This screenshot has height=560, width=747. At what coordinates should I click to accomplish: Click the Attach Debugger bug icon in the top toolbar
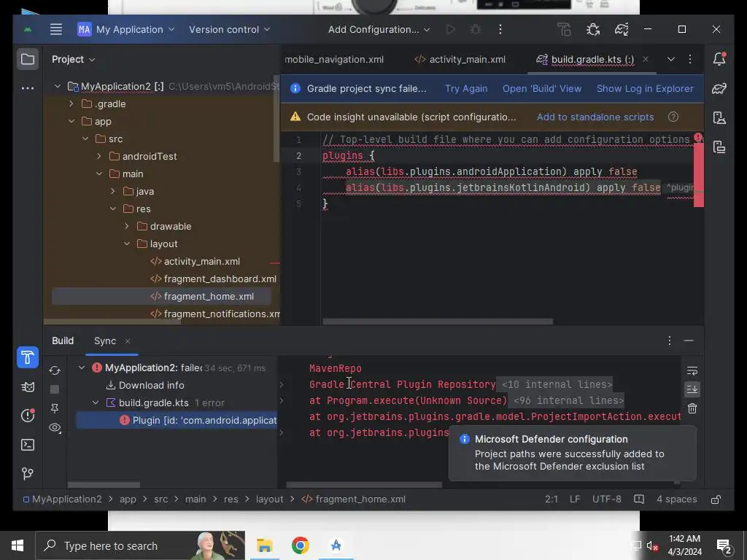coord(593,29)
